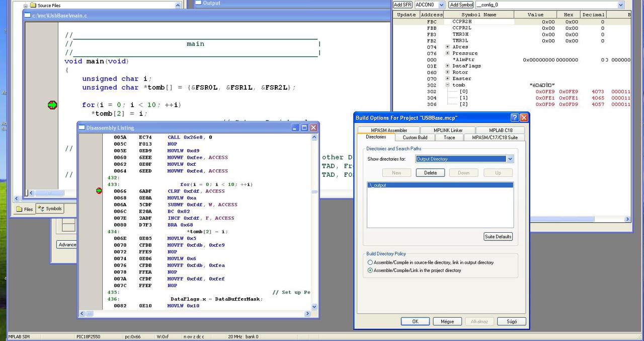The image size is (644, 341).
Task: Open the ADCON0 SFR dropdown
Action: pyautogui.click(x=441, y=5)
